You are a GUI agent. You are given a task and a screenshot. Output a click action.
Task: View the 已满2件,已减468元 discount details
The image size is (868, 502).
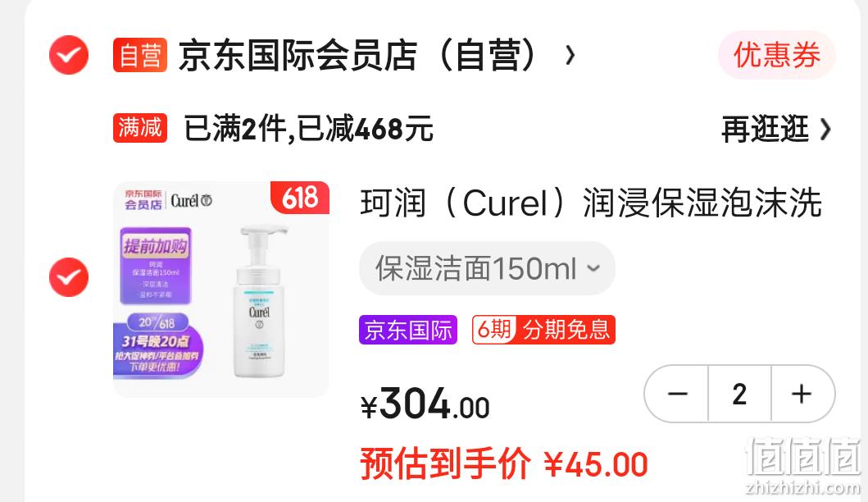point(308,129)
